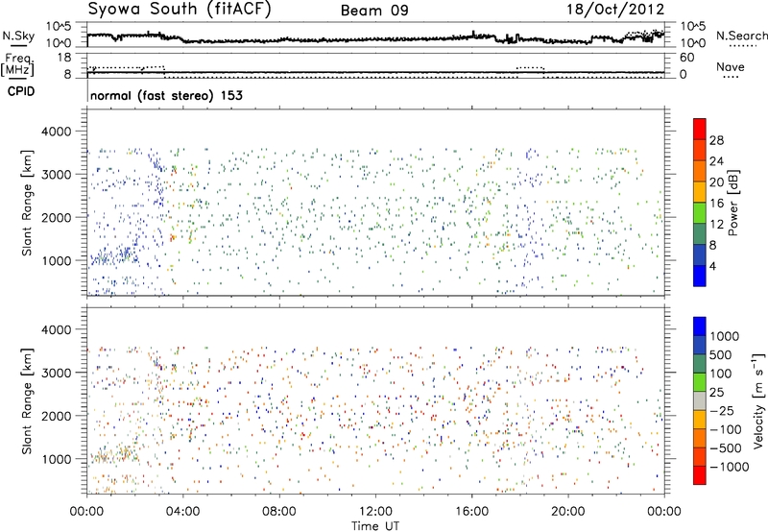Click the '16:00' time tick label
Screen dimensions: 768x532
click(471, 512)
